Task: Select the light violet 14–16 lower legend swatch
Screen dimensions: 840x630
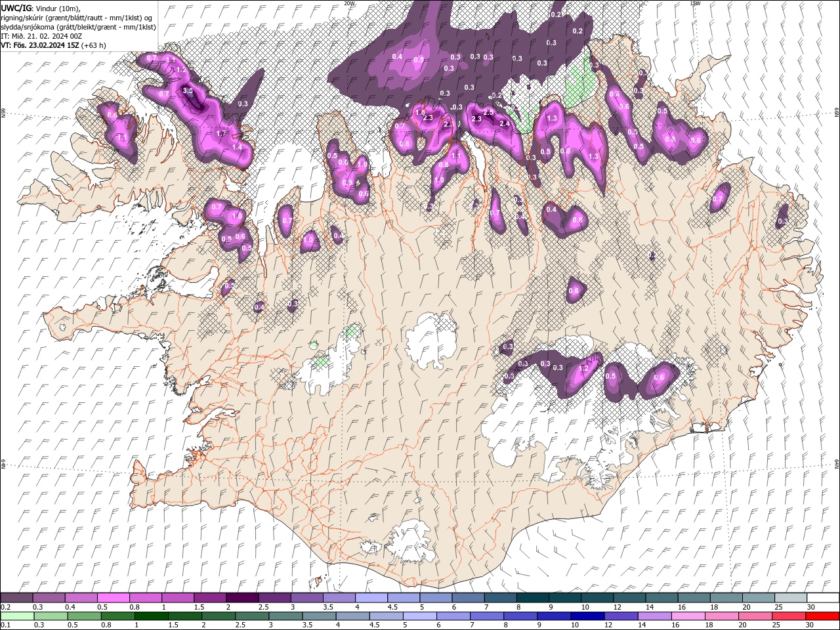Action: coord(654,616)
